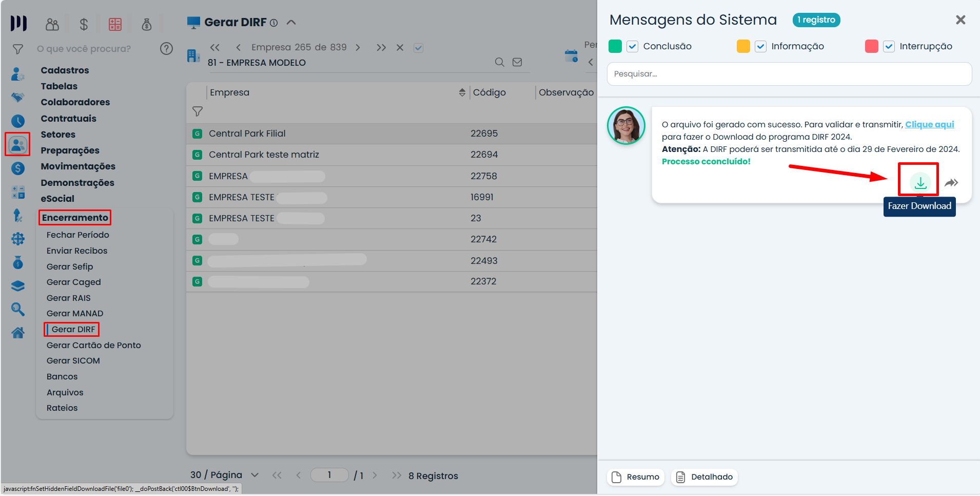Click the envelope icon next to EMPRESA MODELO
The image size is (980, 496).
pyautogui.click(x=517, y=62)
